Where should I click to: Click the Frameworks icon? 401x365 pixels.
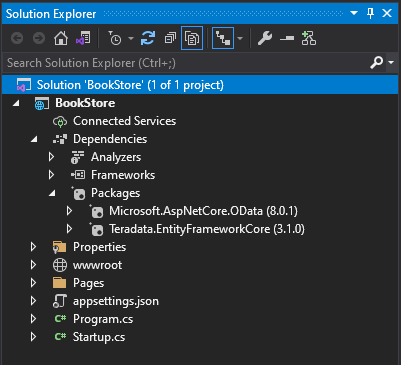tap(78, 175)
